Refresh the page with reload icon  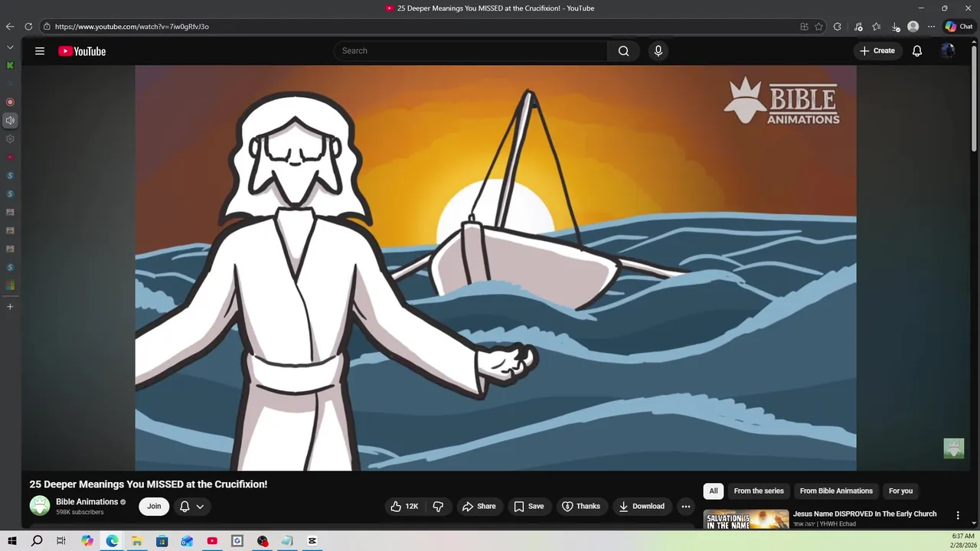pyautogui.click(x=28, y=27)
